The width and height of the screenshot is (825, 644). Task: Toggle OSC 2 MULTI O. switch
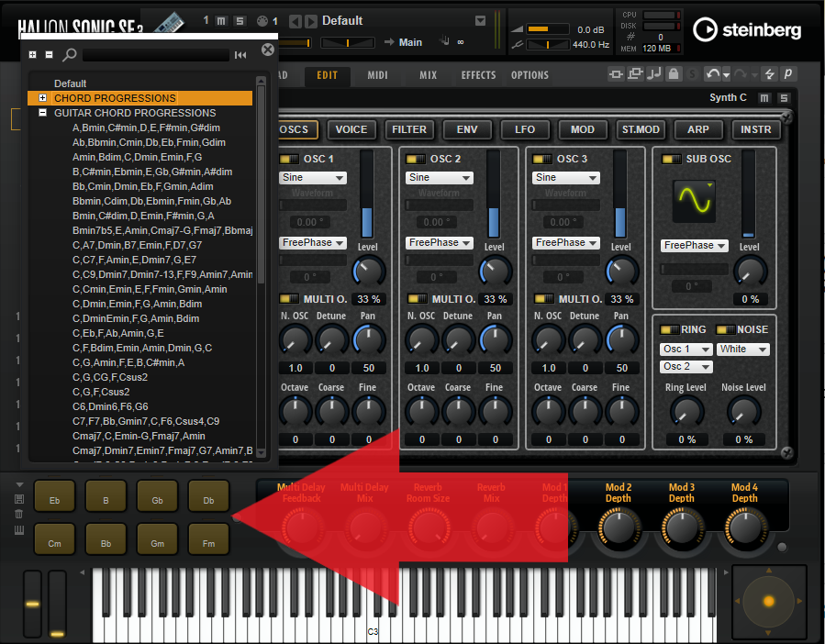point(418,299)
